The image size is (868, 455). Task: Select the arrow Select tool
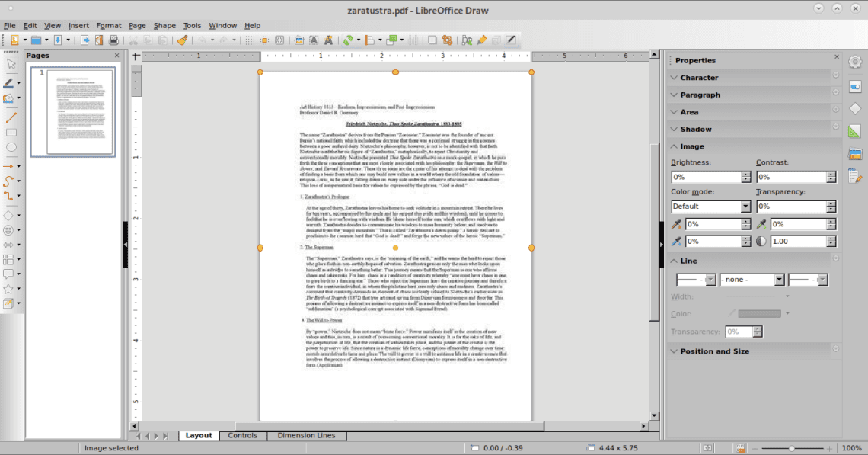pyautogui.click(x=11, y=63)
